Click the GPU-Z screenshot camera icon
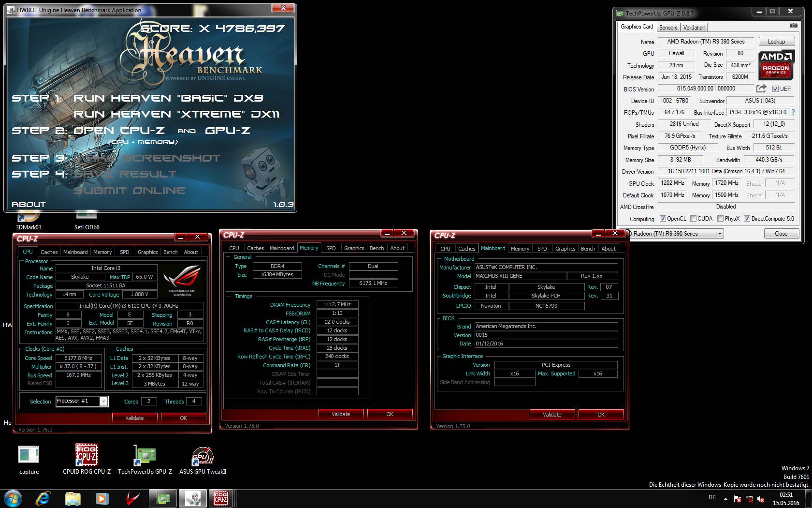This screenshot has width=812, height=508. (793, 26)
